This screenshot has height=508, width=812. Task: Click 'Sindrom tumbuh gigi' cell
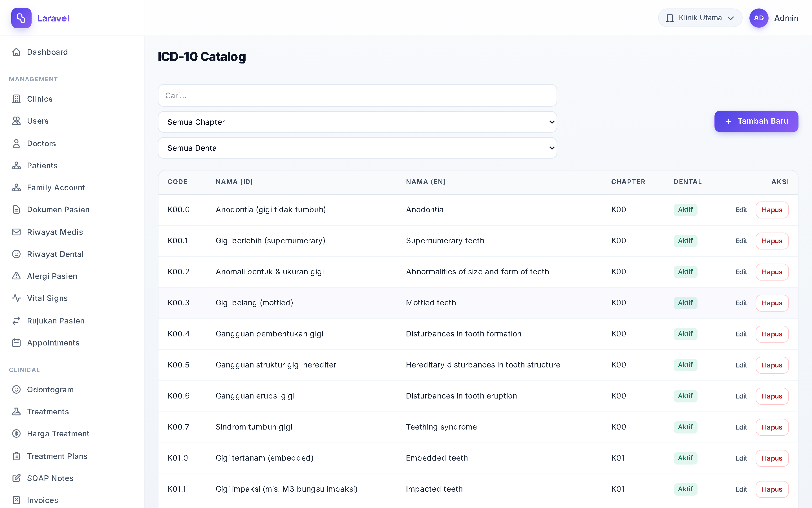tap(254, 427)
